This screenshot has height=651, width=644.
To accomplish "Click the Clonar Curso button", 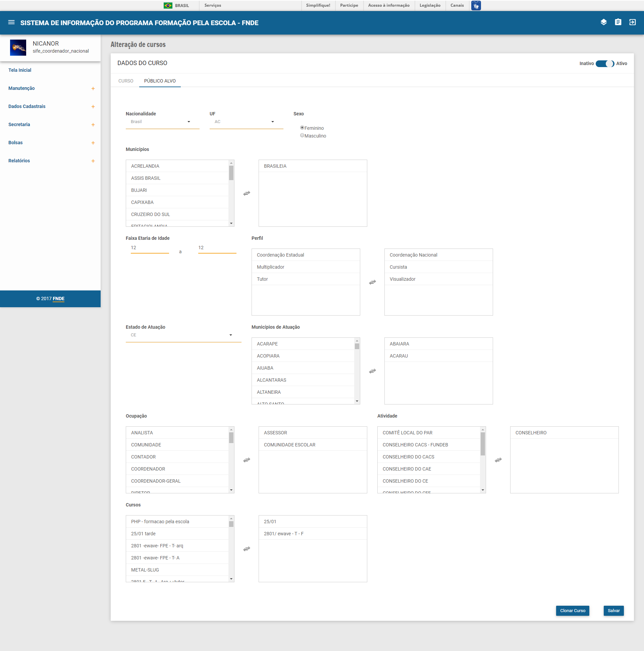I will (x=572, y=610).
